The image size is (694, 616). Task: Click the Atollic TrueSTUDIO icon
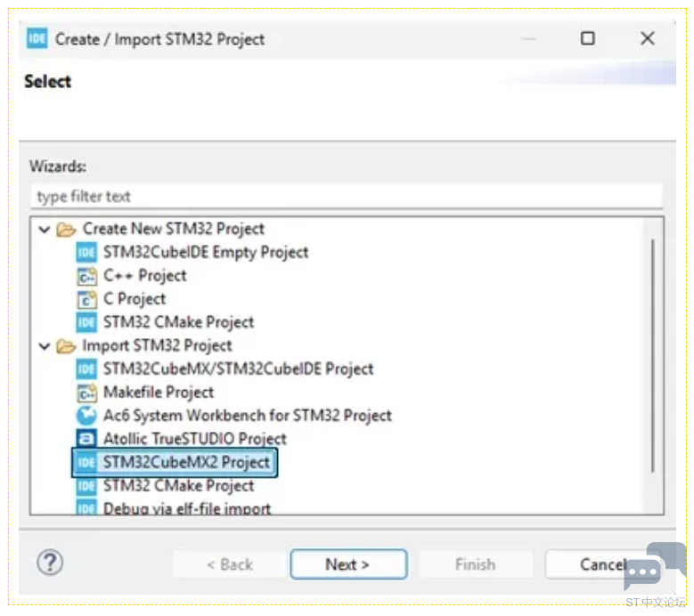86,439
